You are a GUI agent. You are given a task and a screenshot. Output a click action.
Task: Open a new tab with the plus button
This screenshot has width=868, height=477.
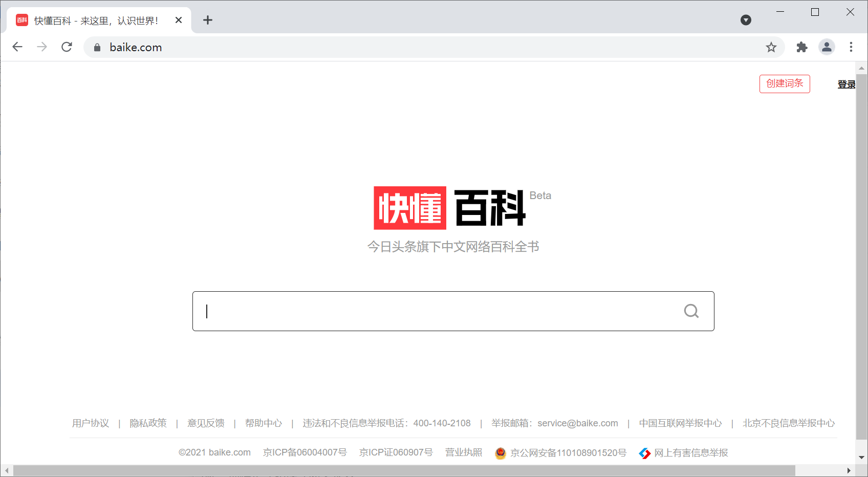(208, 20)
